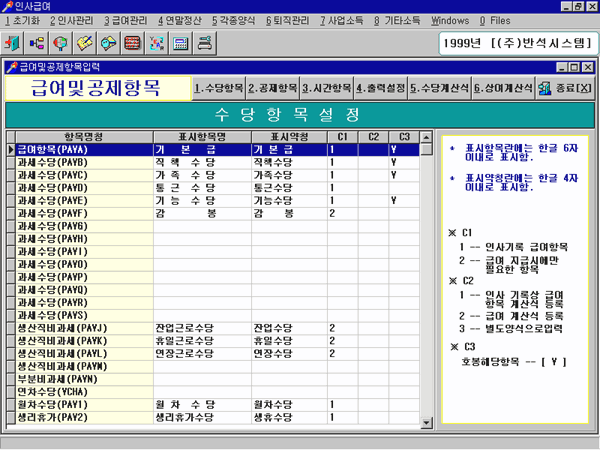
Task: Open the Windows menu
Action: 450,20
